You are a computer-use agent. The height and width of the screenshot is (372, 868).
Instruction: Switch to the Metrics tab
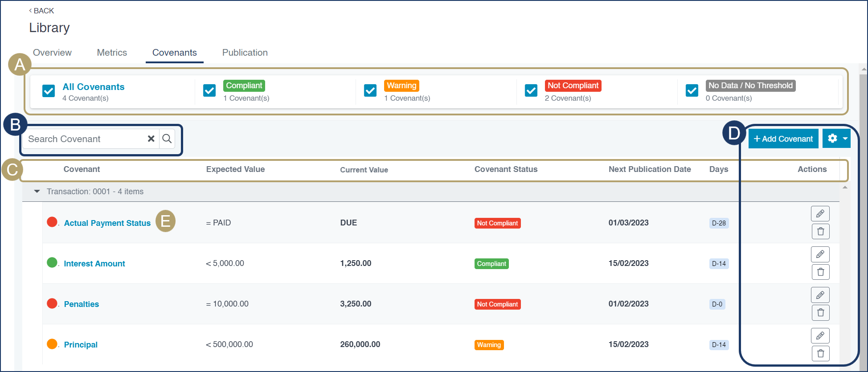click(x=112, y=53)
